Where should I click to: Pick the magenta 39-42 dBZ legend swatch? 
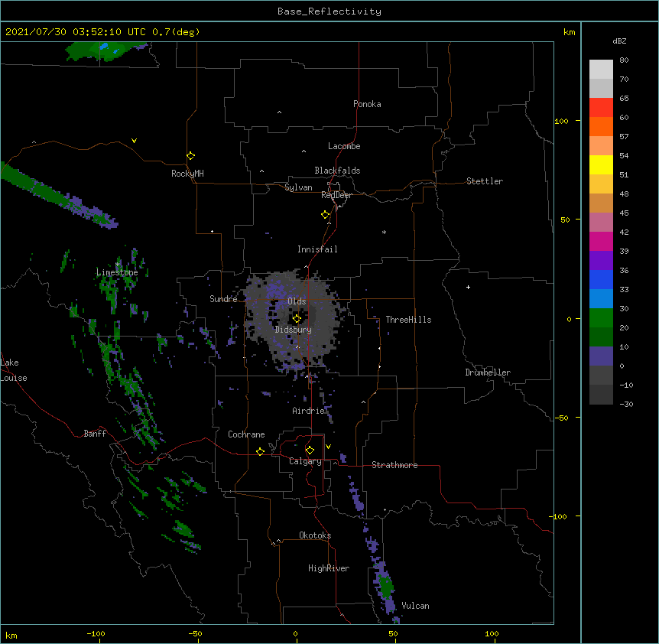tap(601, 241)
